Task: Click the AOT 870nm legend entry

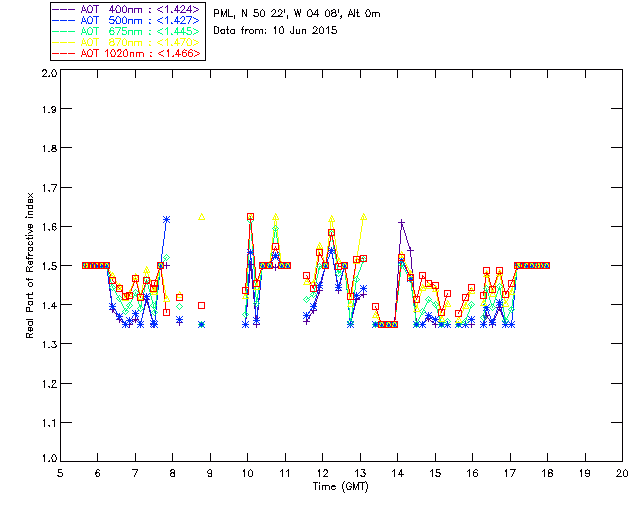Action: pyautogui.click(x=126, y=42)
